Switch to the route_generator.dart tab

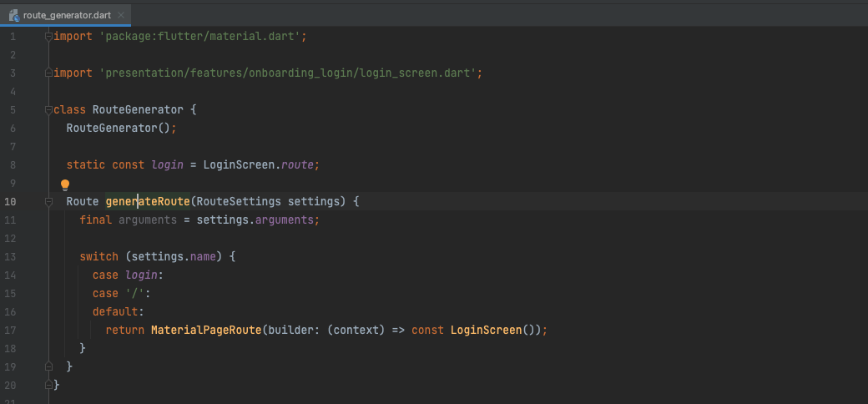coord(65,15)
